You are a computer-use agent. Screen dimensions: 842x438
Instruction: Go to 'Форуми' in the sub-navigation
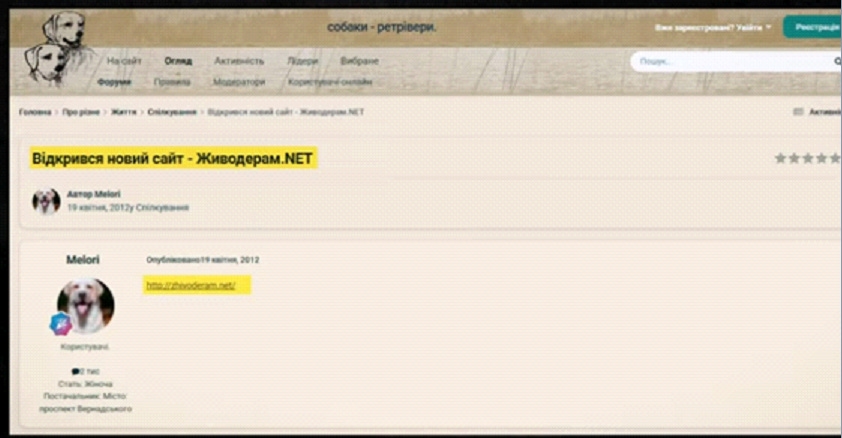[114, 82]
